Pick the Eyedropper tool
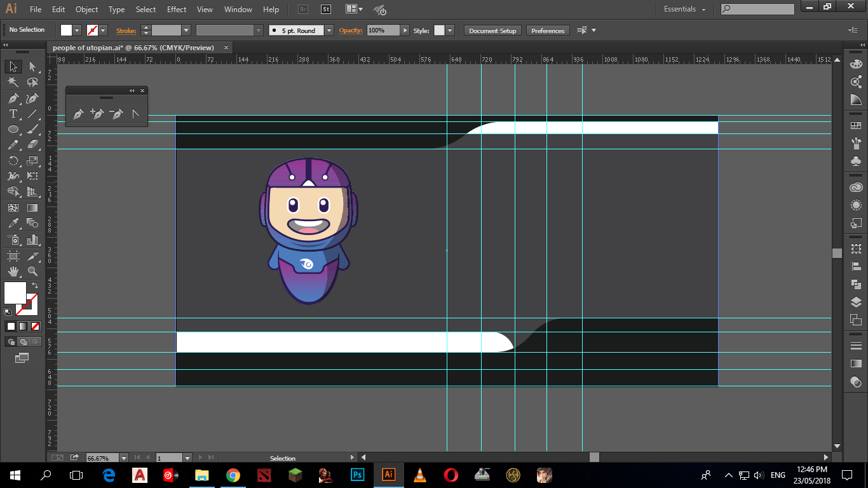 pos(13,223)
